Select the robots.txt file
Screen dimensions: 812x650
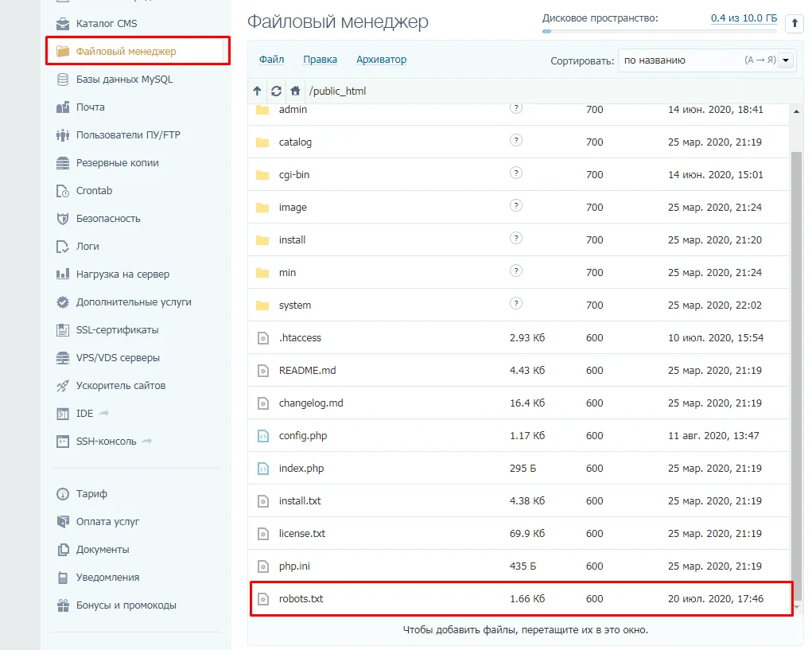(301, 599)
